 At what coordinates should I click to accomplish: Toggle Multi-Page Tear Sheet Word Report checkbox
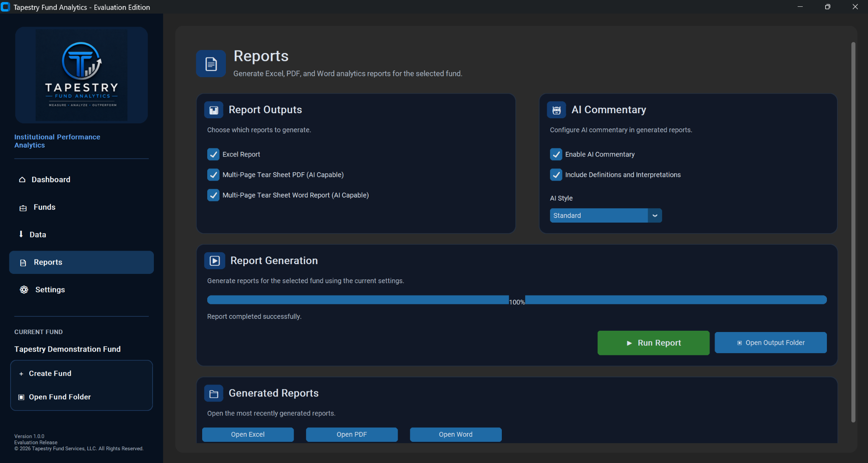[x=213, y=195]
